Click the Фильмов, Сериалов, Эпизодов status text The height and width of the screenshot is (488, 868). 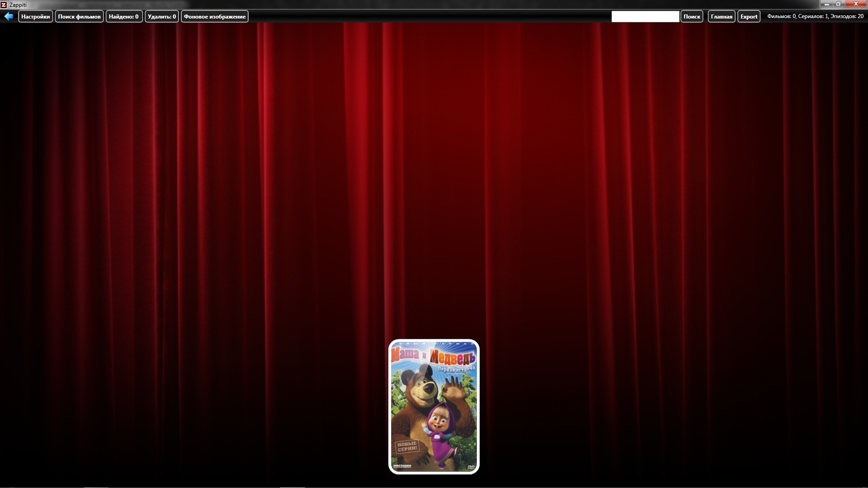point(815,16)
